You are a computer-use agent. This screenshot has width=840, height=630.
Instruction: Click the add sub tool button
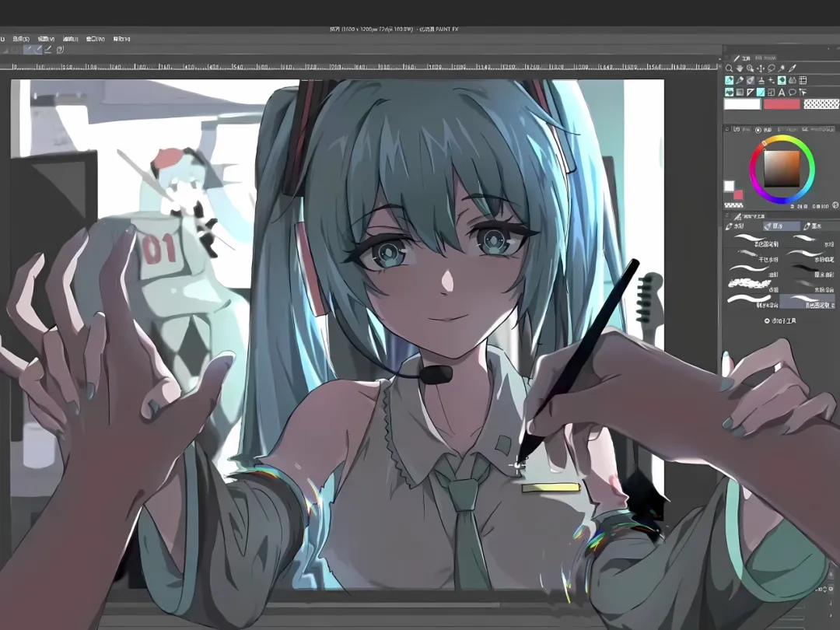(781, 321)
